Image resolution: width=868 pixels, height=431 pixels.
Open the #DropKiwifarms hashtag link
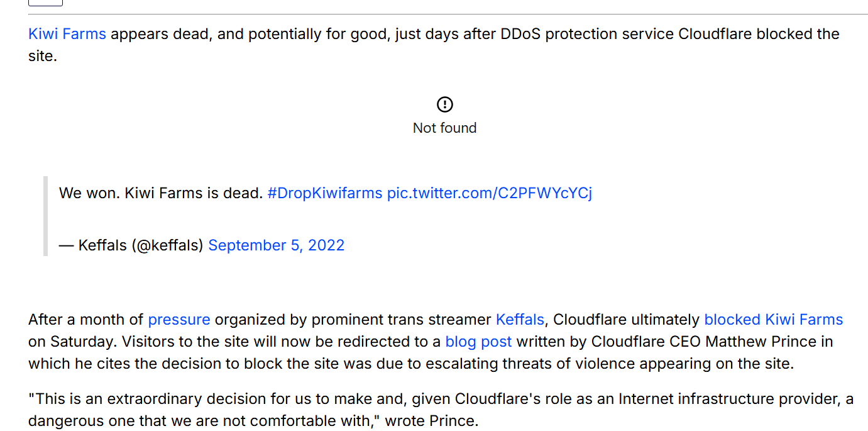[324, 193]
